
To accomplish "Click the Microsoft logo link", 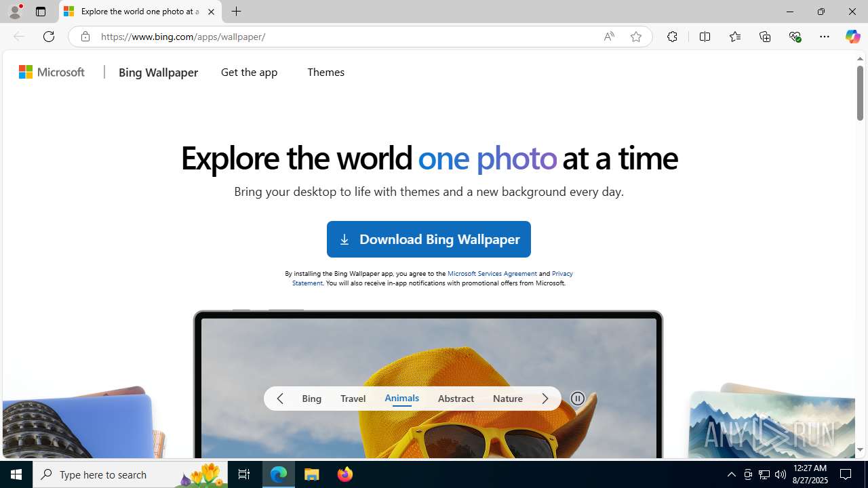I will point(52,72).
